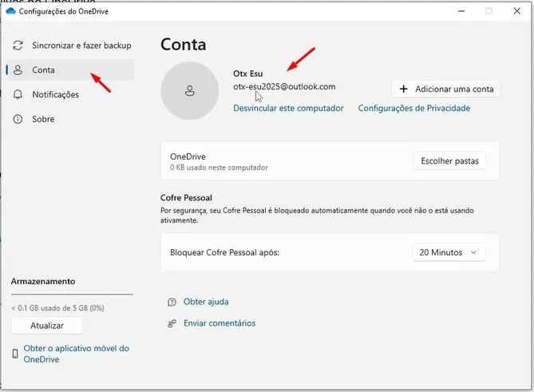
Task: Click the help question mark icon
Action: tap(172, 302)
